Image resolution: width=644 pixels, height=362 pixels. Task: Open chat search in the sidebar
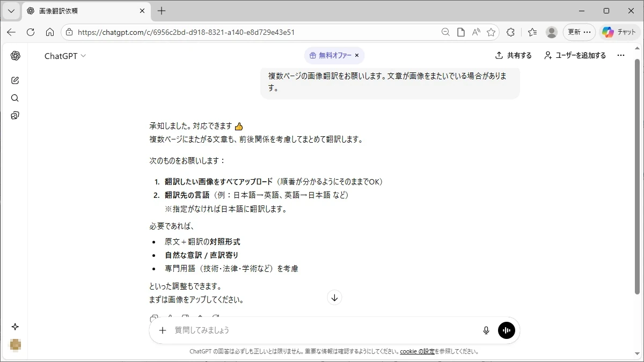15,98
